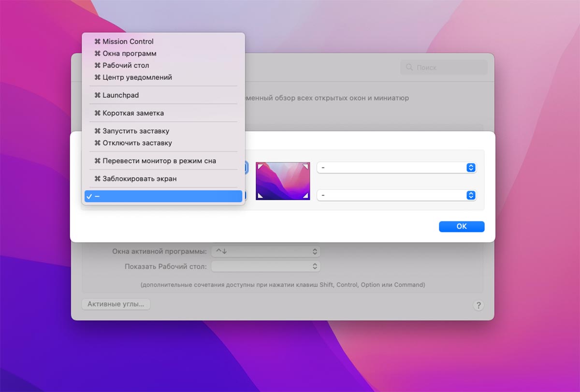Expand Окна активной программы shortcut dropdown

[x=266, y=251]
